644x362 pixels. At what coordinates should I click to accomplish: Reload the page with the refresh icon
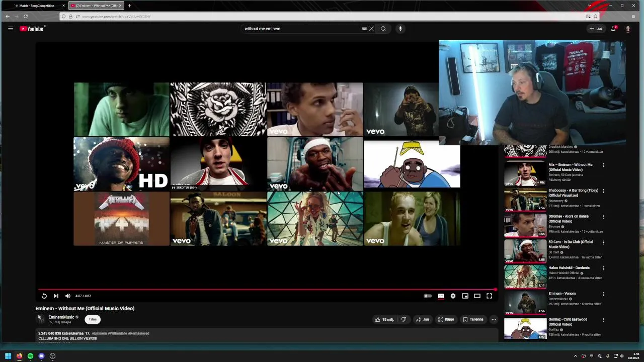pyautogui.click(x=26, y=16)
